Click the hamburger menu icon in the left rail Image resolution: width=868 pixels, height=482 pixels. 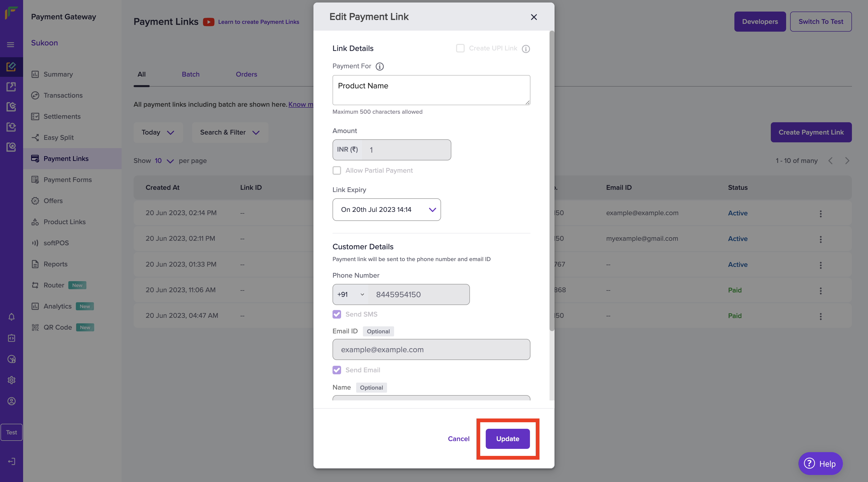click(x=11, y=44)
